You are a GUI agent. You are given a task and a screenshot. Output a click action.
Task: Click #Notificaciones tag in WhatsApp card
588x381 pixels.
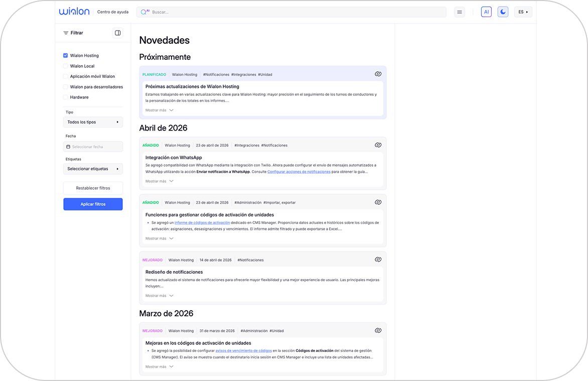[x=274, y=145]
